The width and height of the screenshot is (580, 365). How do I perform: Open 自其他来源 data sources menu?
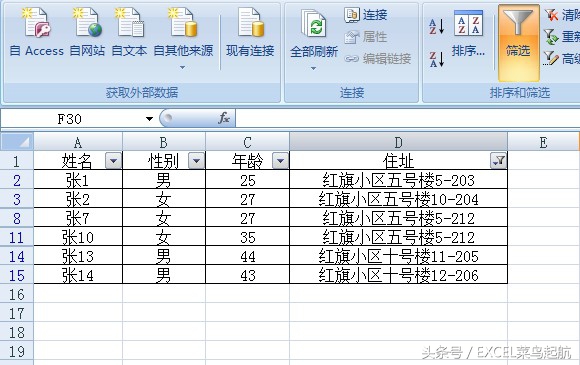pos(183,37)
